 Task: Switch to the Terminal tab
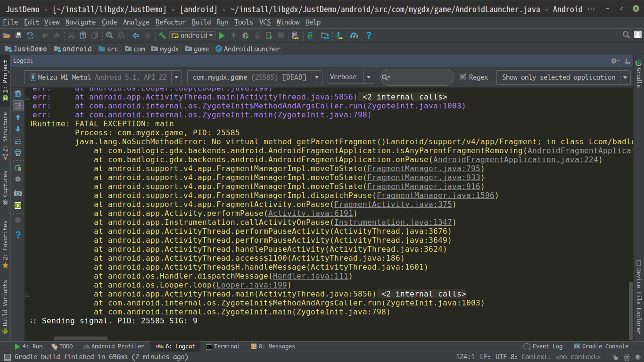(223, 346)
